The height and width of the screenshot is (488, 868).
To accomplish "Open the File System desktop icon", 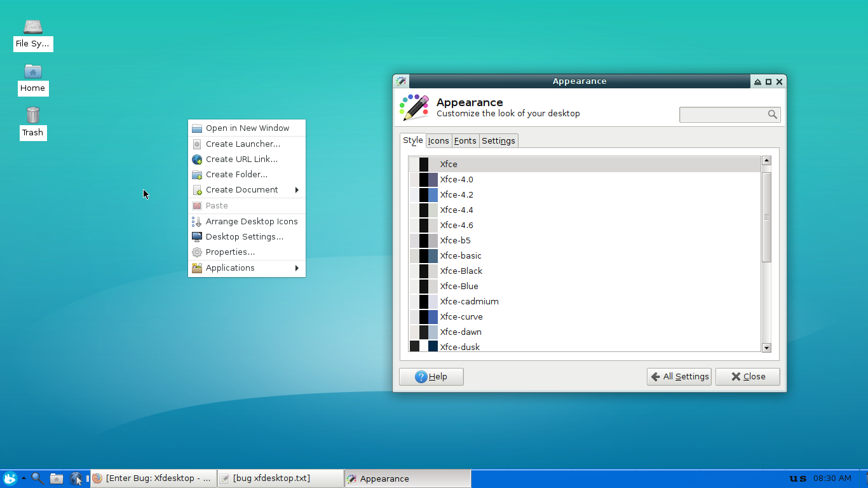I will pyautogui.click(x=33, y=27).
